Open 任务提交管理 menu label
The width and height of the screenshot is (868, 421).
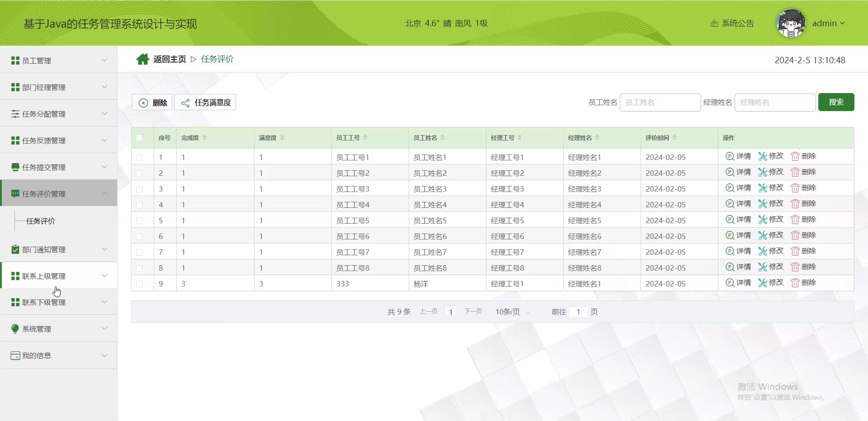coord(44,167)
